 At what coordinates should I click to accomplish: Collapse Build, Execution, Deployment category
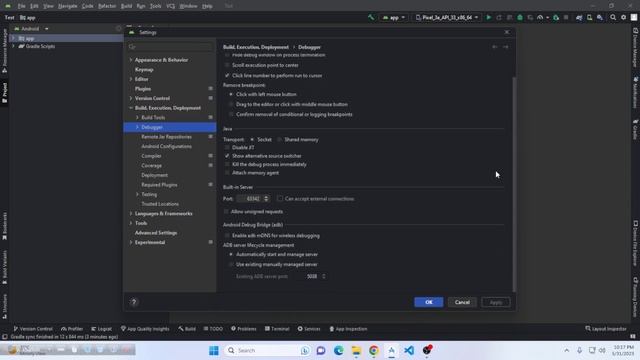131,108
